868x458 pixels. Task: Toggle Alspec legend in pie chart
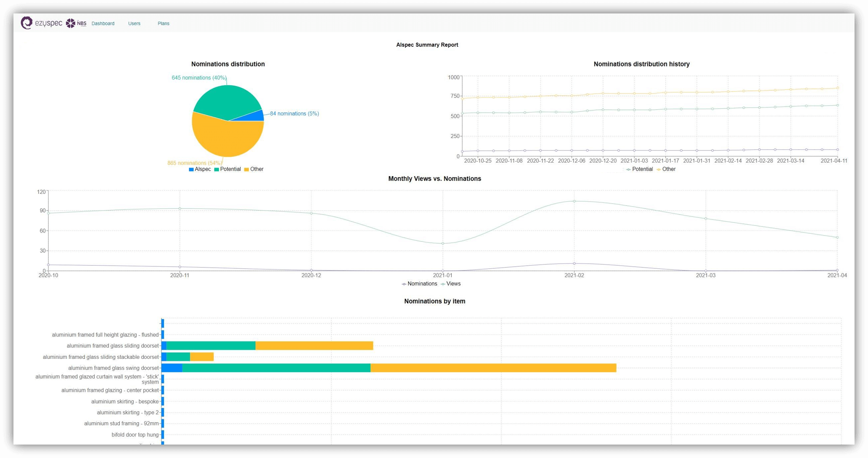pyautogui.click(x=200, y=169)
